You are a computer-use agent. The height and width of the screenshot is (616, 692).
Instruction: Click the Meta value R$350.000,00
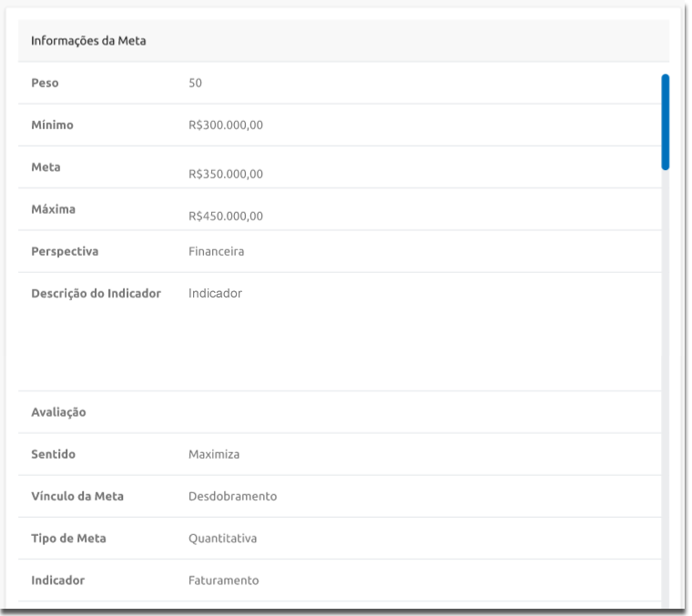pyautogui.click(x=225, y=175)
